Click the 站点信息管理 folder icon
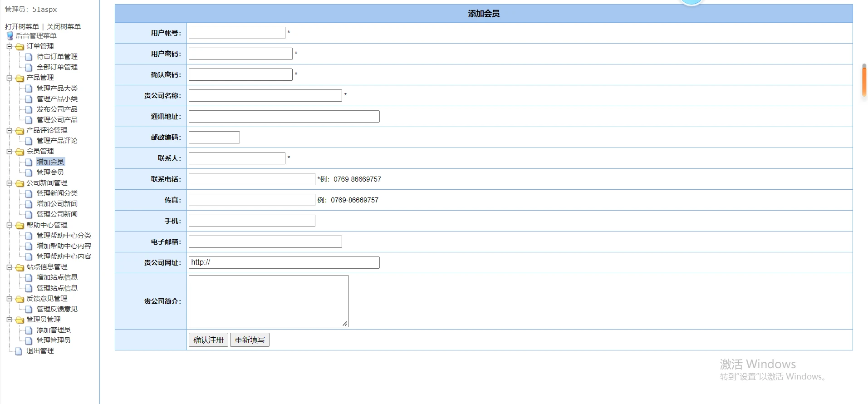Viewport: 868px width, 404px height. click(x=20, y=267)
